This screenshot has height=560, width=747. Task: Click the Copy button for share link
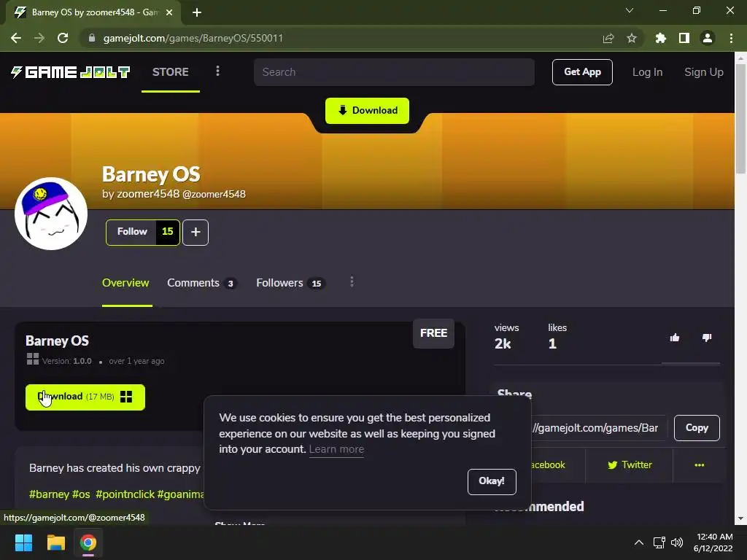(697, 427)
